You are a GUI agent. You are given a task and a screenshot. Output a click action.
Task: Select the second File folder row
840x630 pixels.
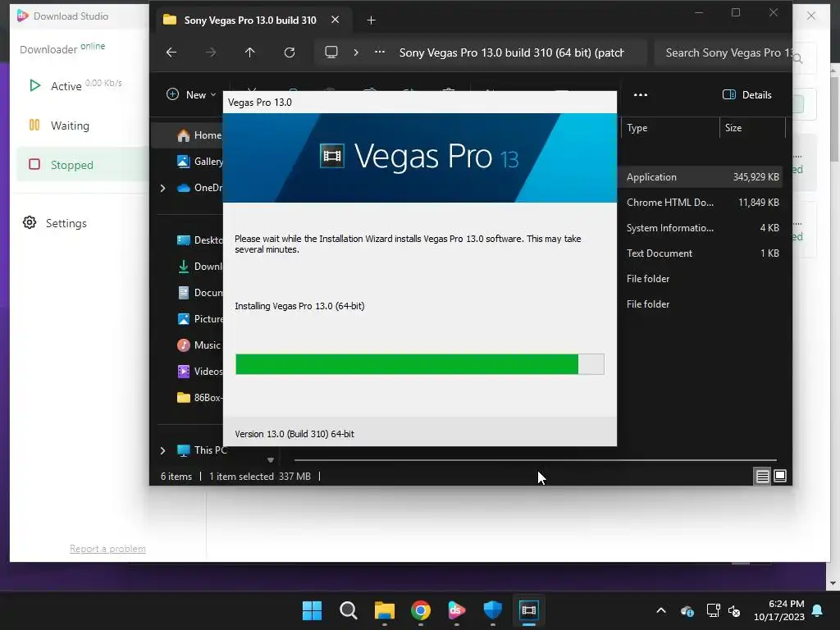700,304
